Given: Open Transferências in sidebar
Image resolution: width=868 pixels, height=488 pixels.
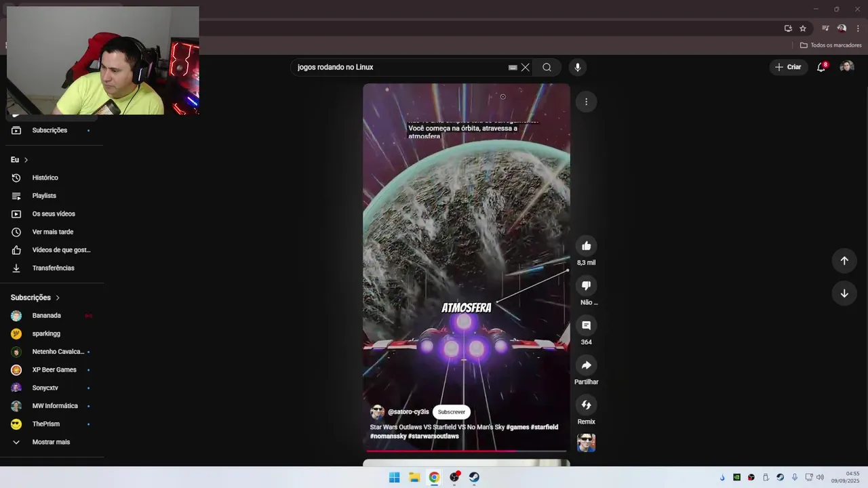Looking at the screenshot, I should click(52, 268).
